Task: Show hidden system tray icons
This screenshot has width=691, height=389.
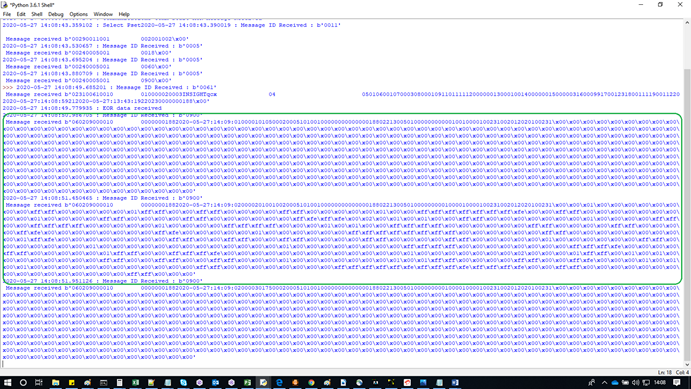Action: tap(605, 382)
